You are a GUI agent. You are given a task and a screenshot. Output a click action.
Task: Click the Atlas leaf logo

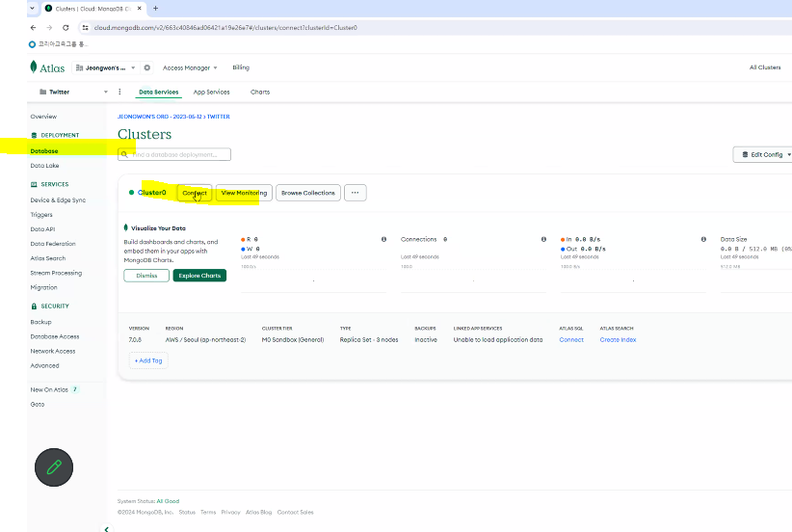tap(34, 67)
